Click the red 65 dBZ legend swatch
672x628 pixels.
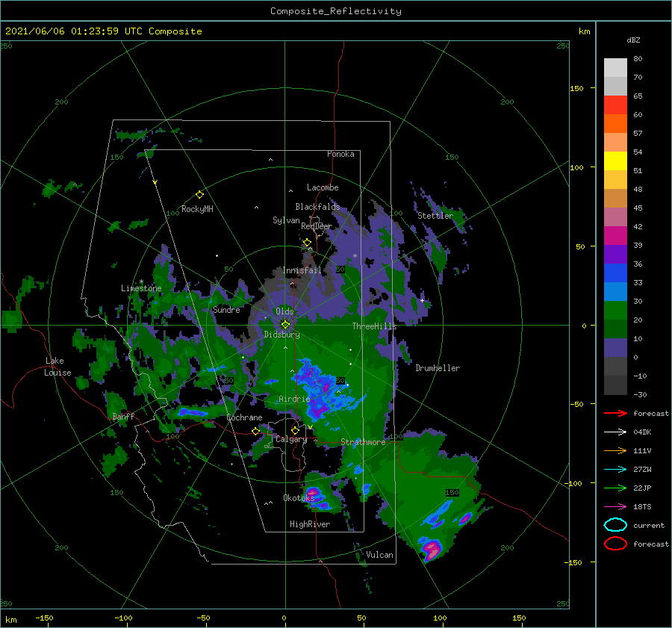click(615, 105)
